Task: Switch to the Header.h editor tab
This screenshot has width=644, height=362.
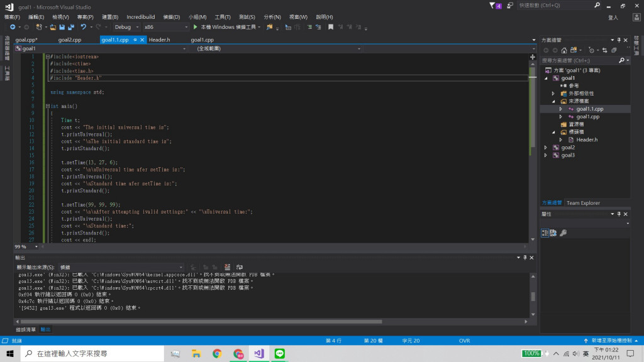Action: coord(159,40)
